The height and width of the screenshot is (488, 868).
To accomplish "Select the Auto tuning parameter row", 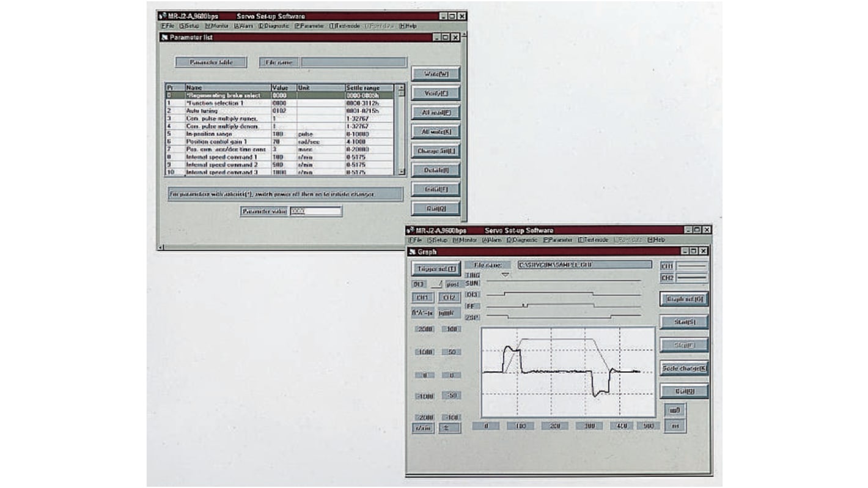I will pos(281,111).
